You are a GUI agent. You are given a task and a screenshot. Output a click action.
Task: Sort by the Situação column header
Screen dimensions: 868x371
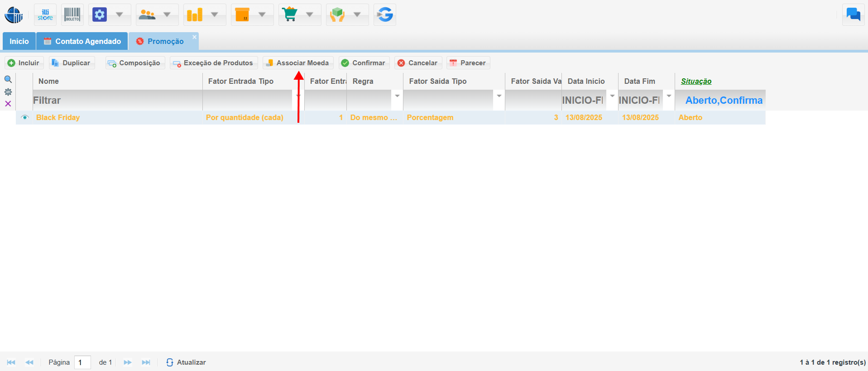coord(696,81)
